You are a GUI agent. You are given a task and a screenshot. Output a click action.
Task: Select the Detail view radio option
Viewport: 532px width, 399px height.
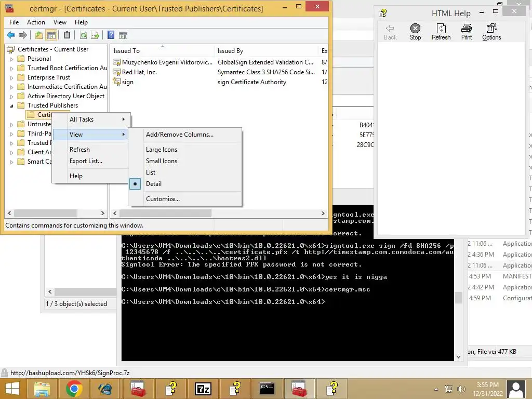(x=185, y=184)
